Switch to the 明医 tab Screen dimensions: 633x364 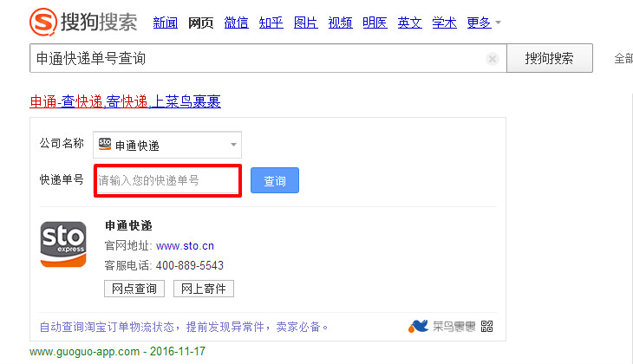[x=375, y=23]
